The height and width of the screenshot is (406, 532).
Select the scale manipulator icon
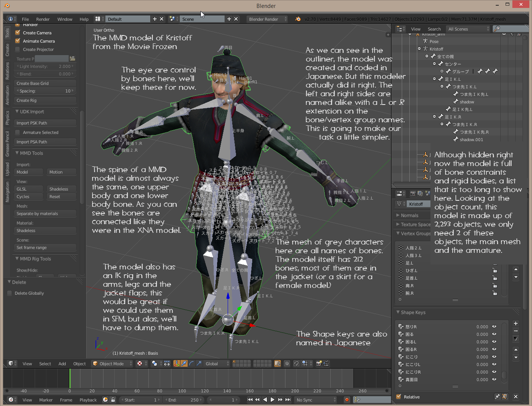pos(199,363)
